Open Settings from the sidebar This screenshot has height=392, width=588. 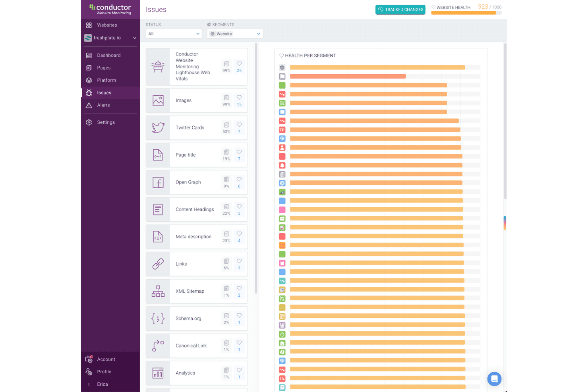click(x=106, y=122)
